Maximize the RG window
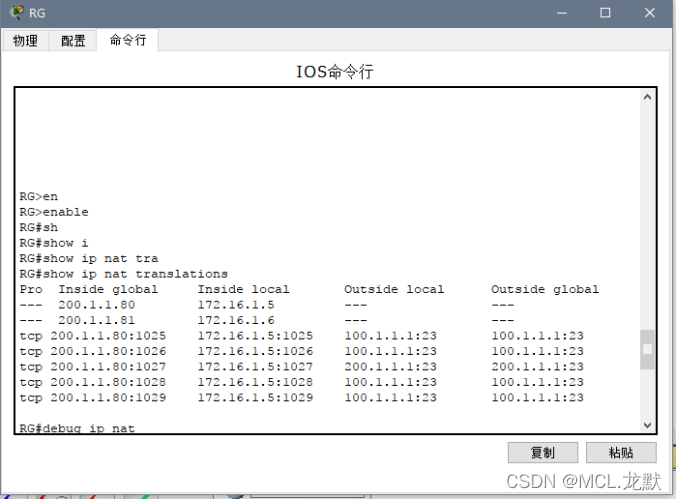Image resolution: width=677 pixels, height=500 pixels. pyautogui.click(x=605, y=13)
